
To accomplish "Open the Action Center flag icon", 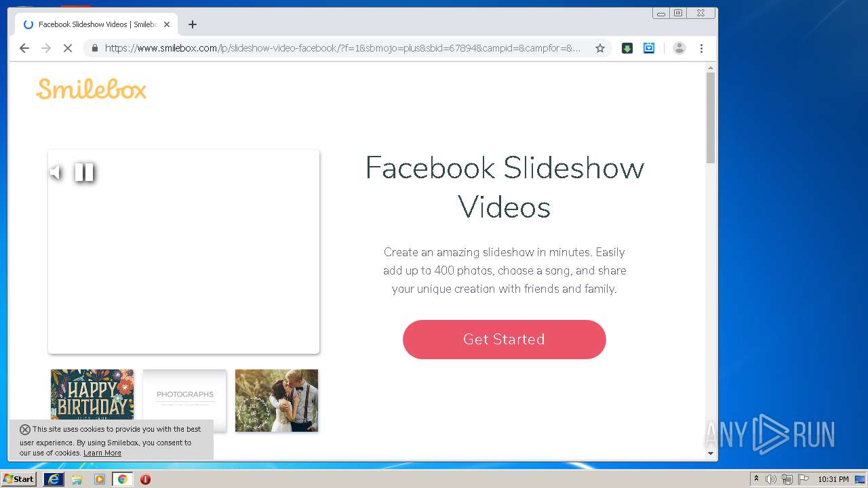I will coord(804,479).
